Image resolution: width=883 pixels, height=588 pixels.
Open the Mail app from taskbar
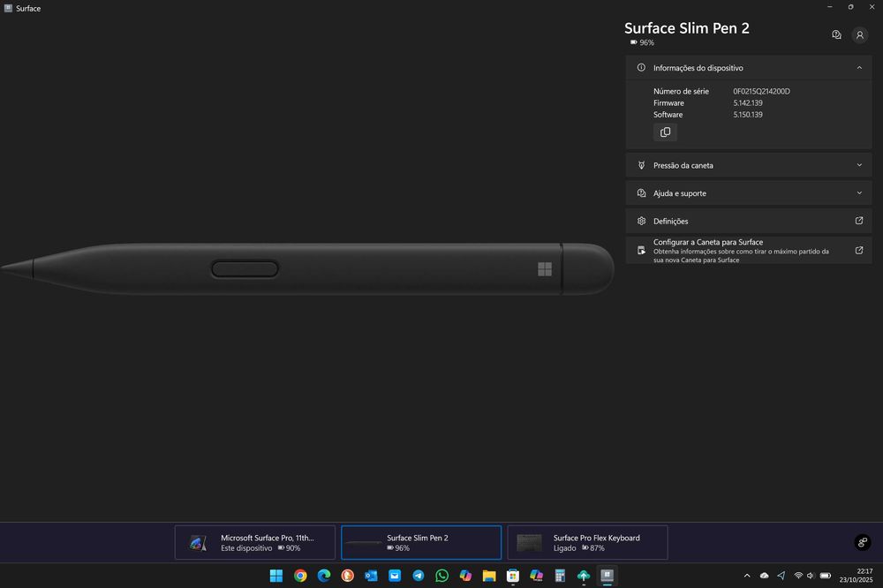pyautogui.click(x=395, y=576)
